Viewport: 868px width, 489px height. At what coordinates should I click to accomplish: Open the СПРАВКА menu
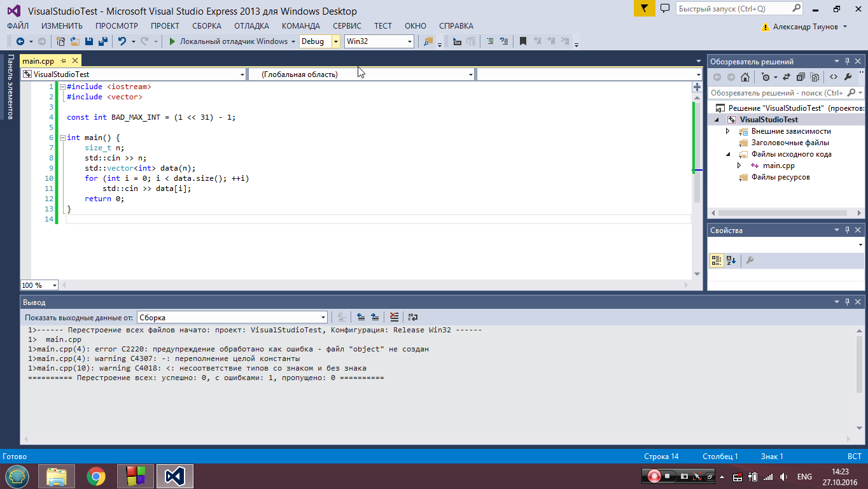(x=456, y=26)
